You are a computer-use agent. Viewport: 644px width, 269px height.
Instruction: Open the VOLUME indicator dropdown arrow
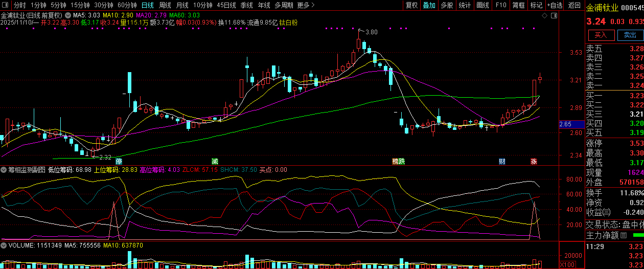pyautogui.click(x=4, y=245)
